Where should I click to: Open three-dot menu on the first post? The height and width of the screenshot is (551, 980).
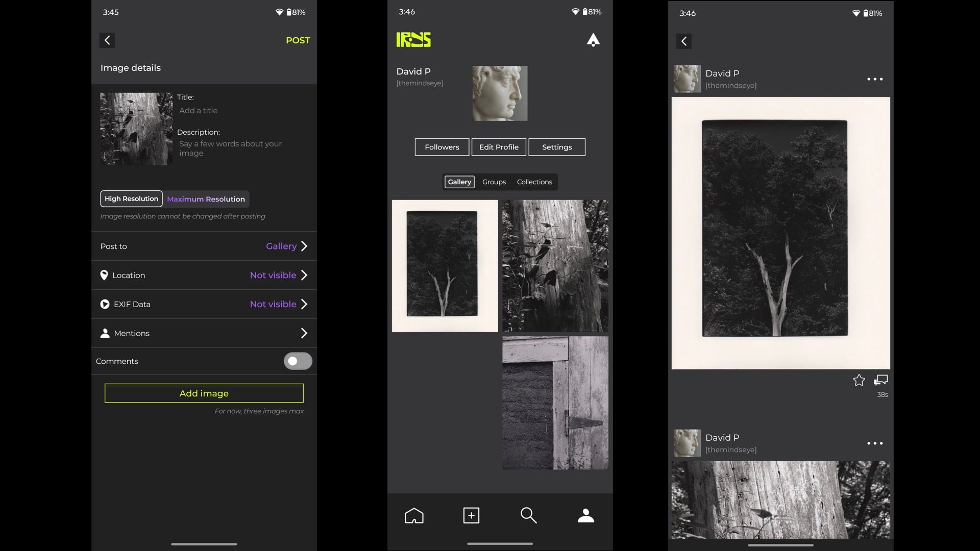coord(875,79)
